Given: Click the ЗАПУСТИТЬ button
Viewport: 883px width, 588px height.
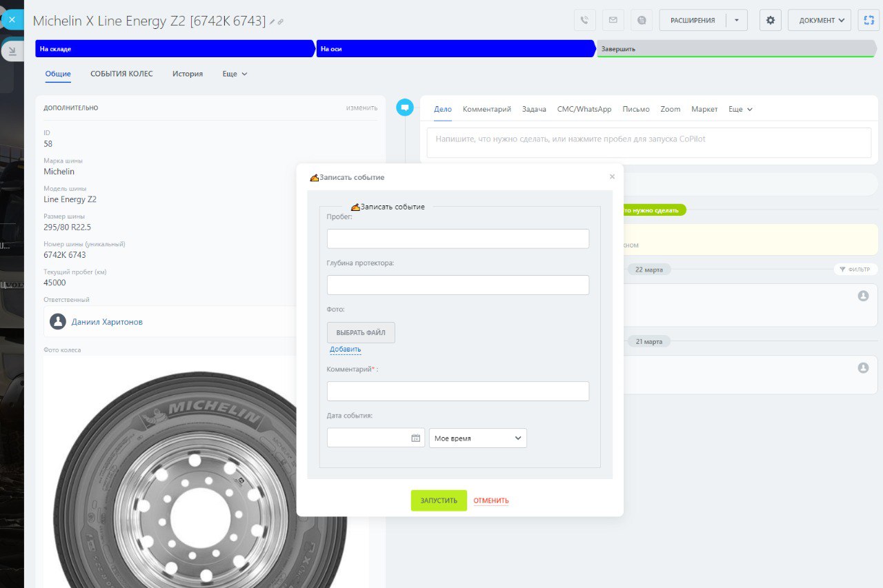Looking at the screenshot, I should click(x=439, y=500).
